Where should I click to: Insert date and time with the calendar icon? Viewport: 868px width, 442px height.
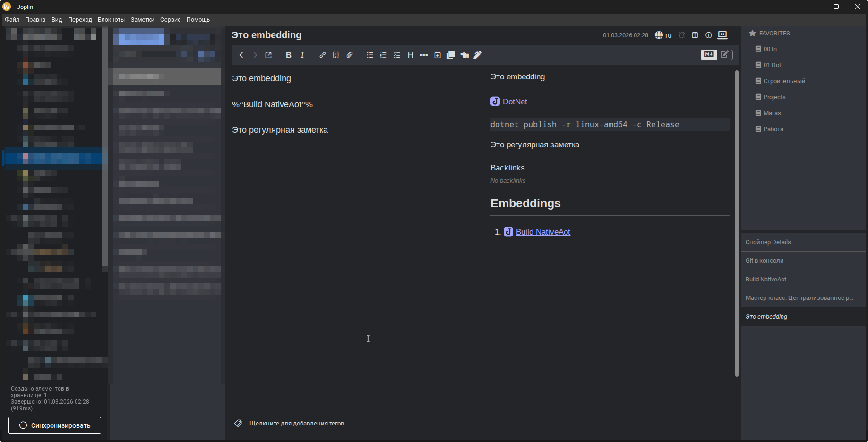(x=438, y=55)
